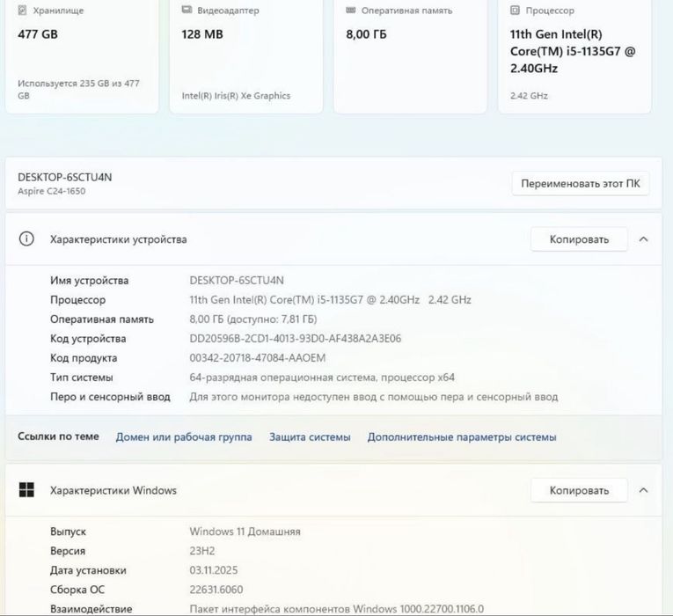
Task: Click the 11th Gen Intel Core i5-1135G7 card heading
Action: (573, 51)
